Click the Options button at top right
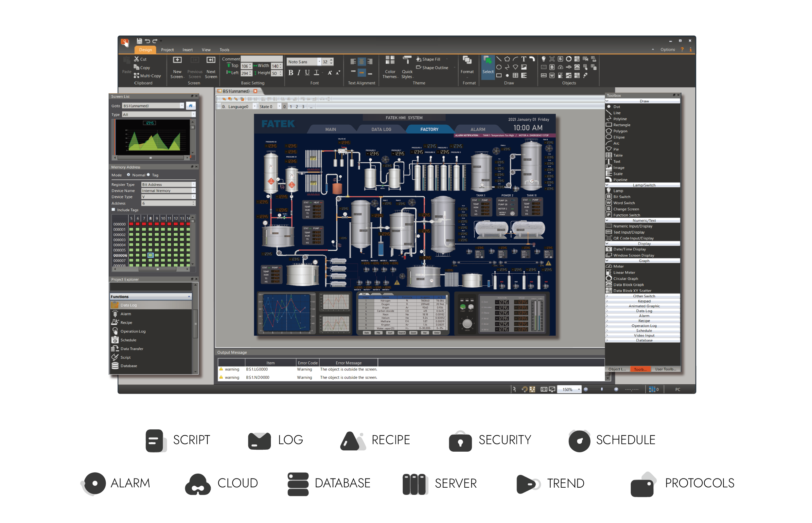Image resolution: width=812 pixels, height=523 pixels. pos(667,49)
